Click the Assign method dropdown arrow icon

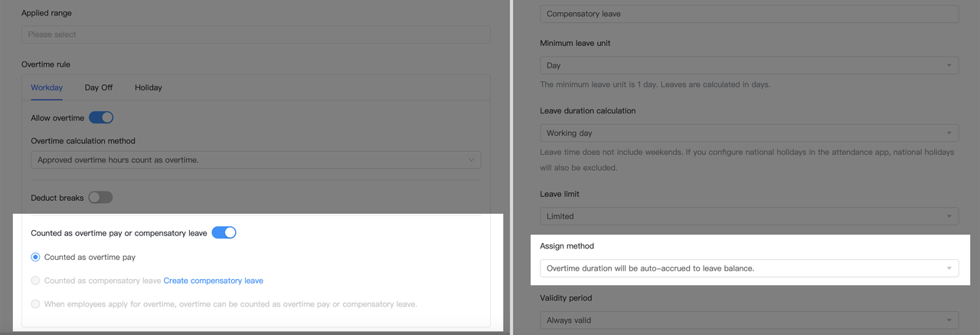click(x=949, y=268)
